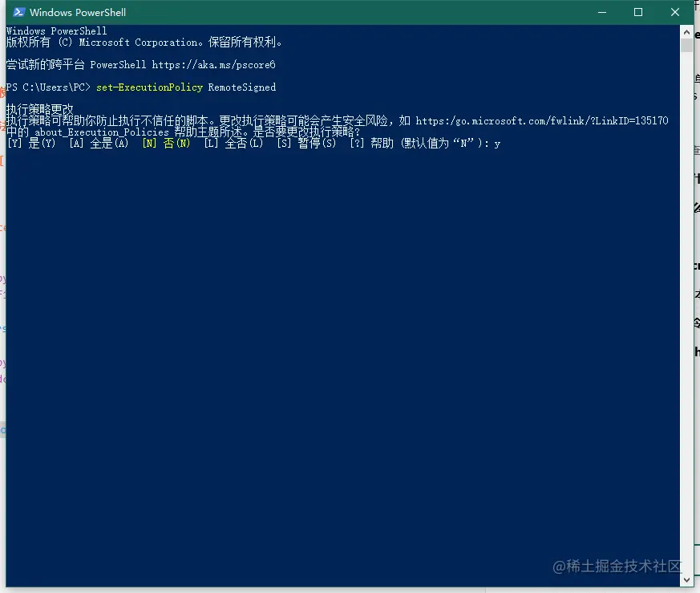Click the vertical scrollbar thumb

(686, 46)
